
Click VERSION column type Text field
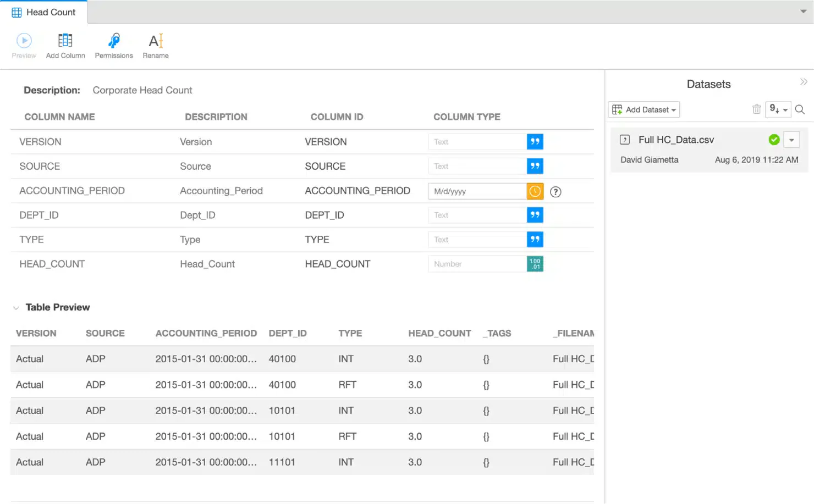pyautogui.click(x=477, y=142)
